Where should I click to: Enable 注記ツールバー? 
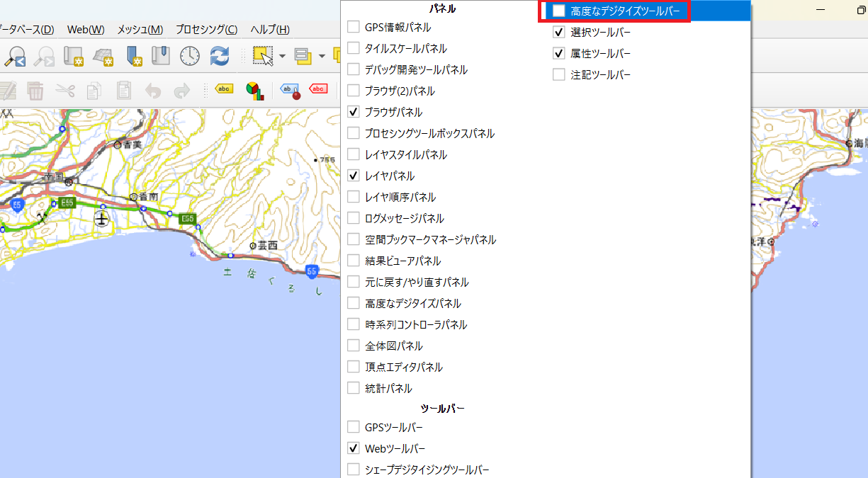[559, 74]
